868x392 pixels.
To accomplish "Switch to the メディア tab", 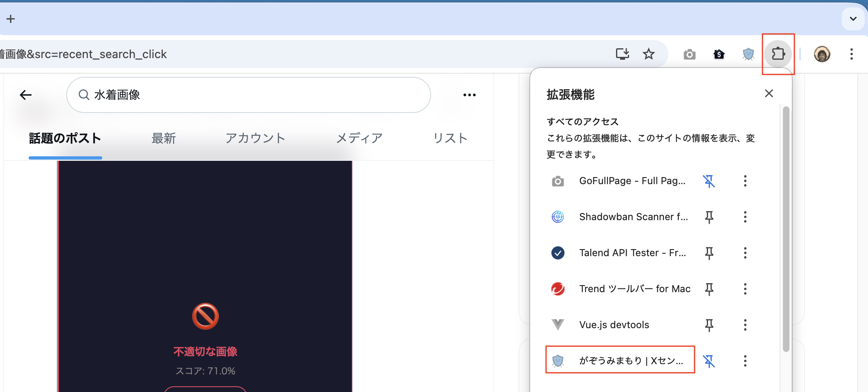I will [x=359, y=138].
